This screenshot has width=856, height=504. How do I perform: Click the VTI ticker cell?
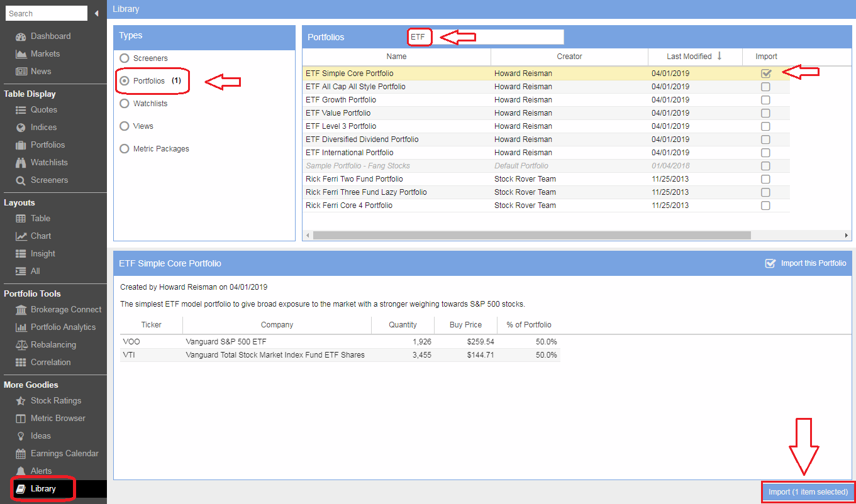[x=151, y=355]
